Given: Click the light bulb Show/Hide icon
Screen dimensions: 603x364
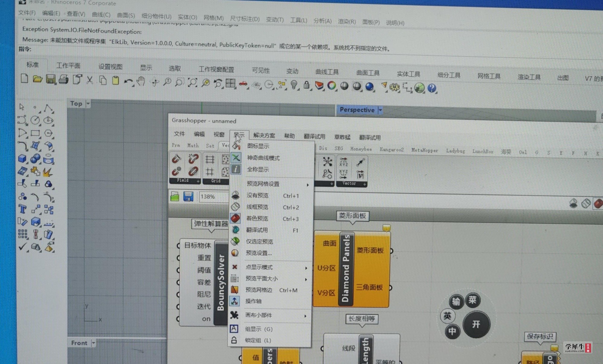Looking at the screenshot, I should 294,85.
